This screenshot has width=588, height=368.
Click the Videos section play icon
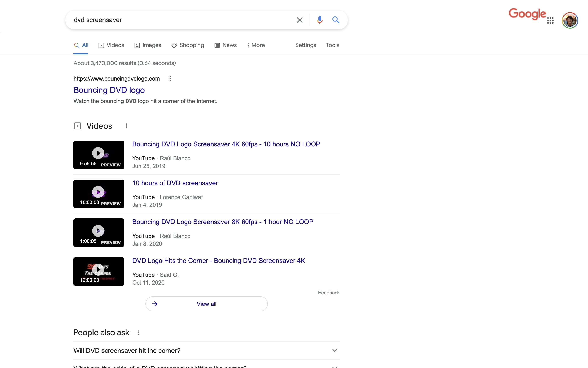78,126
